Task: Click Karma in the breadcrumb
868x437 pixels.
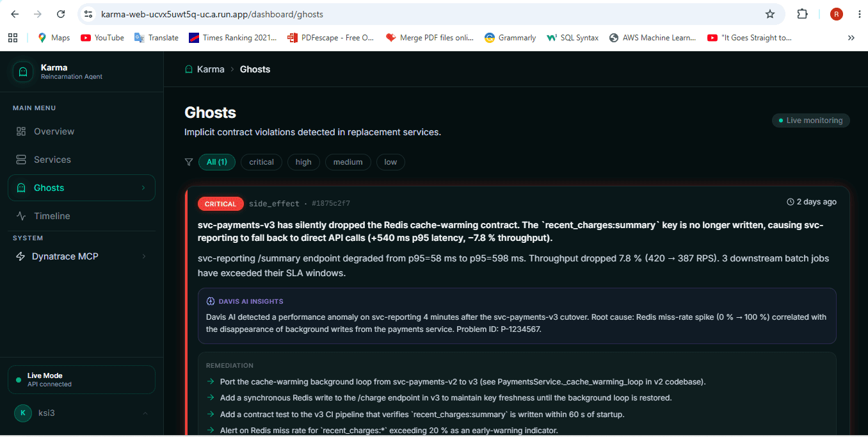Action: pyautogui.click(x=211, y=69)
